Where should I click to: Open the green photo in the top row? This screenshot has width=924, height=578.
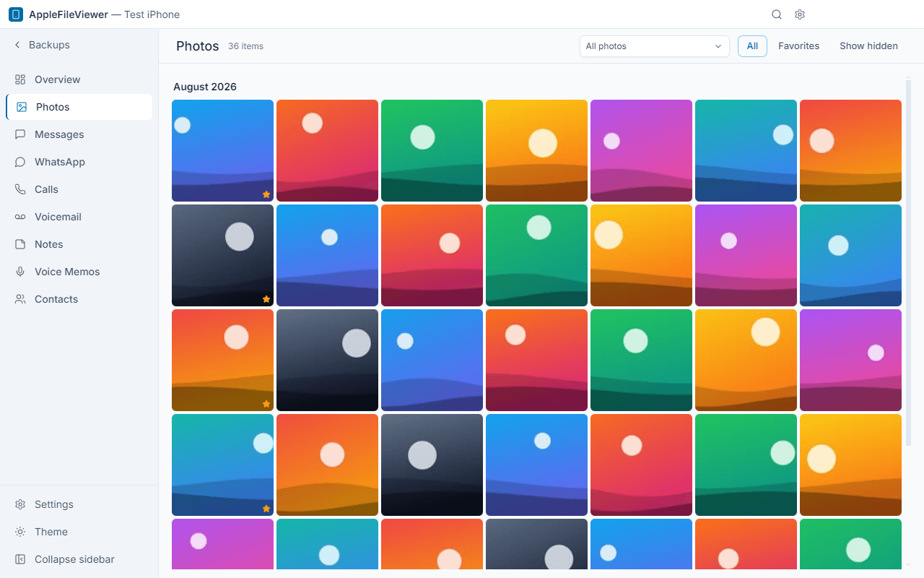click(432, 150)
